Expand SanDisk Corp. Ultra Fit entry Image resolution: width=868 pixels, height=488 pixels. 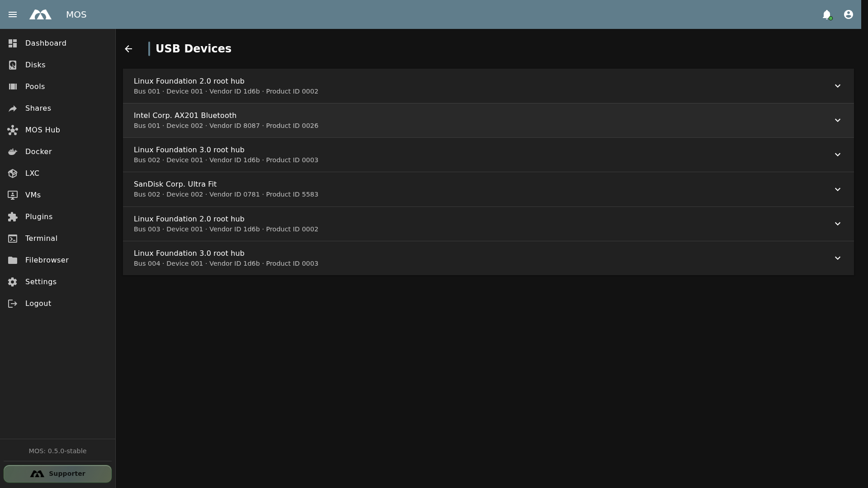pyautogui.click(x=488, y=189)
